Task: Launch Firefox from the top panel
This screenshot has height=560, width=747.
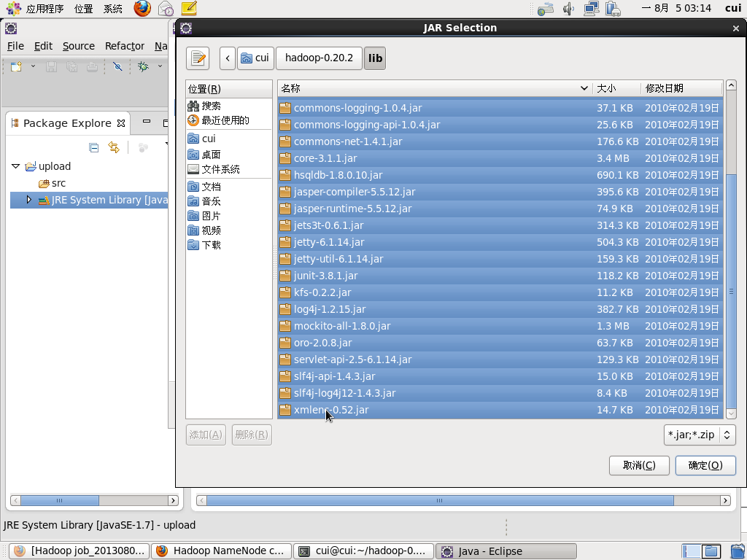Action: tap(142, 8)
